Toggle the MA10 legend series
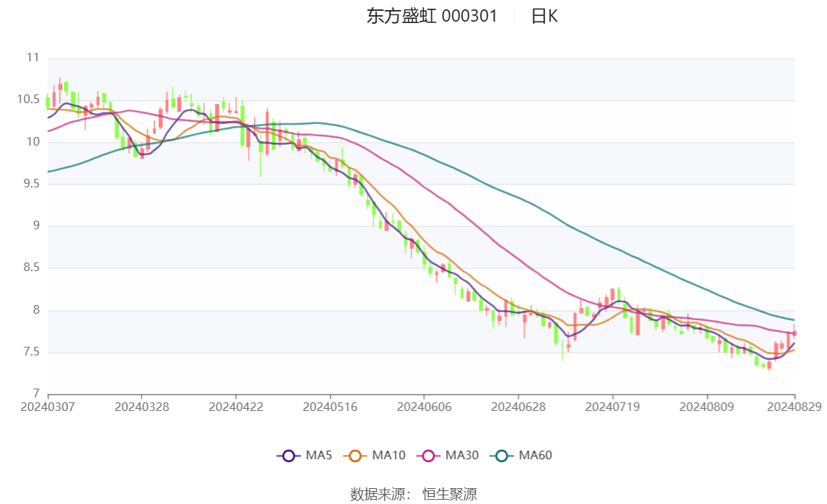 (x=374, y=456)
